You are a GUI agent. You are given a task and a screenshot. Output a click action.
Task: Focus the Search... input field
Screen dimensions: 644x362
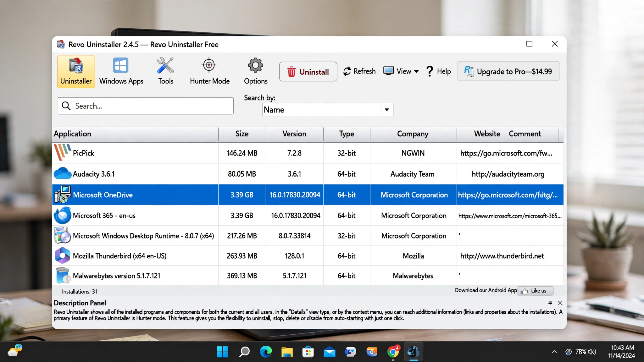tap(146, 106)
